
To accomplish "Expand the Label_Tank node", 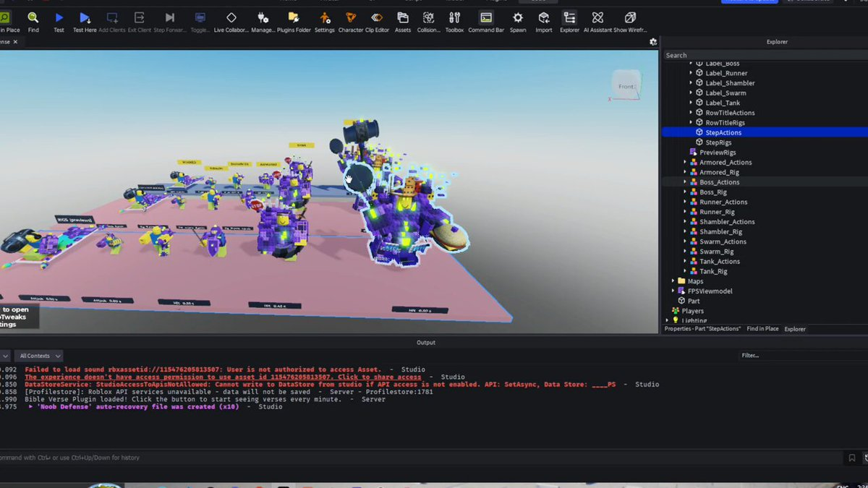I will pyautogui.click(x=691, y=103).
